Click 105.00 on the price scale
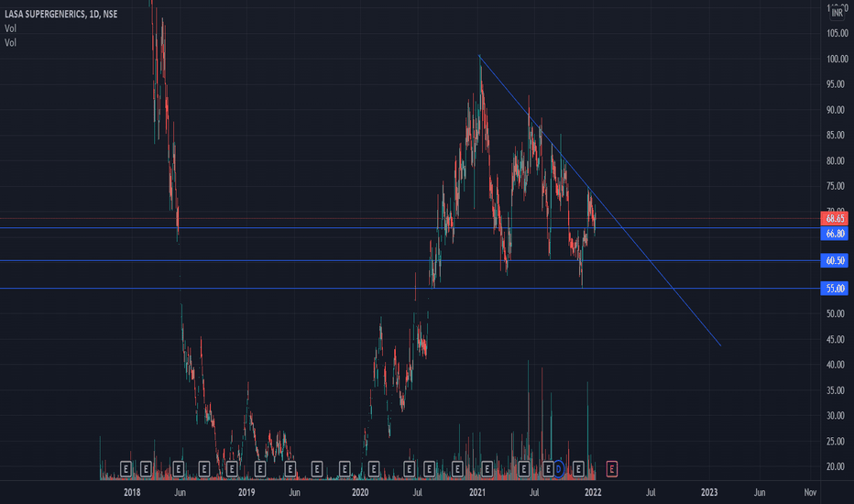Viewport: 854px width, 504px height. click(838, 33)
